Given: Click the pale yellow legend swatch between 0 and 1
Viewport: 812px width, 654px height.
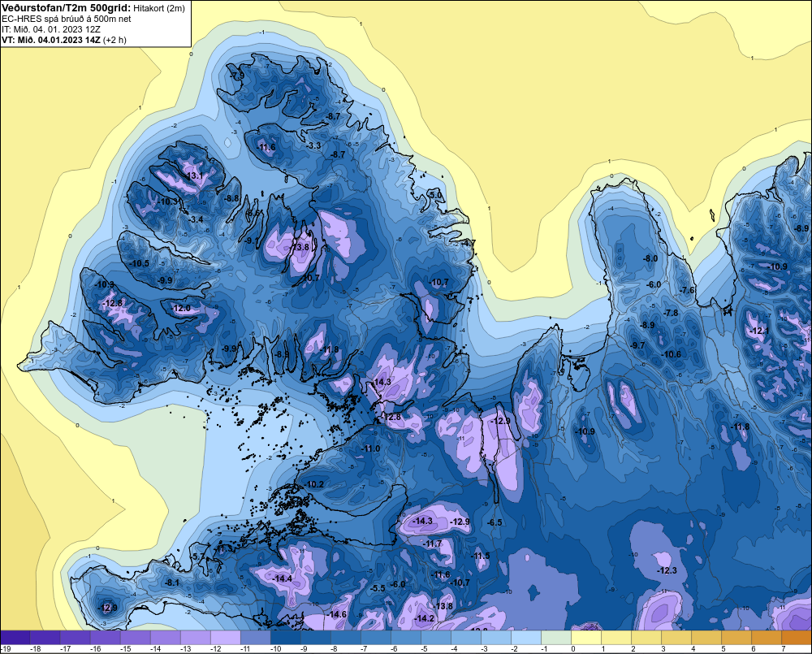Looking at the screenshot, I should click(587, 638).
